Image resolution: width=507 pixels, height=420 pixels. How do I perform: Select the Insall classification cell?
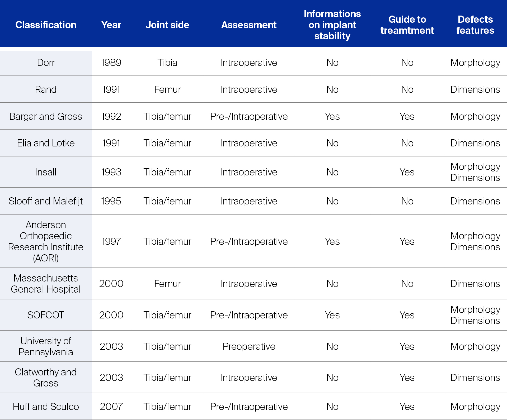[46, 172]
